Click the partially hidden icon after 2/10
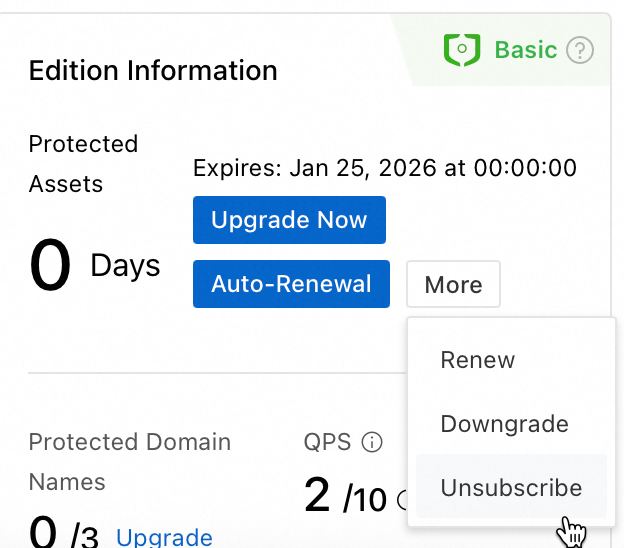624x548 pixels. 402,499
